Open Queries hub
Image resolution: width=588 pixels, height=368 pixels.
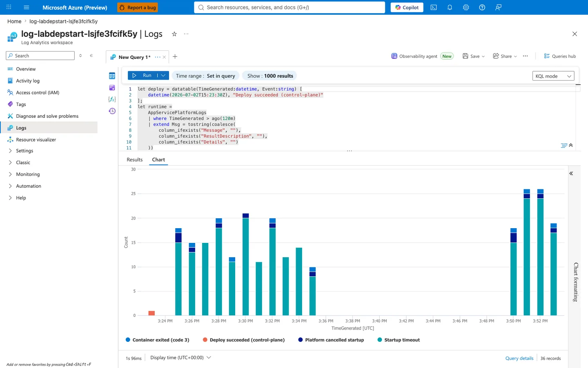tap(560, 56)
